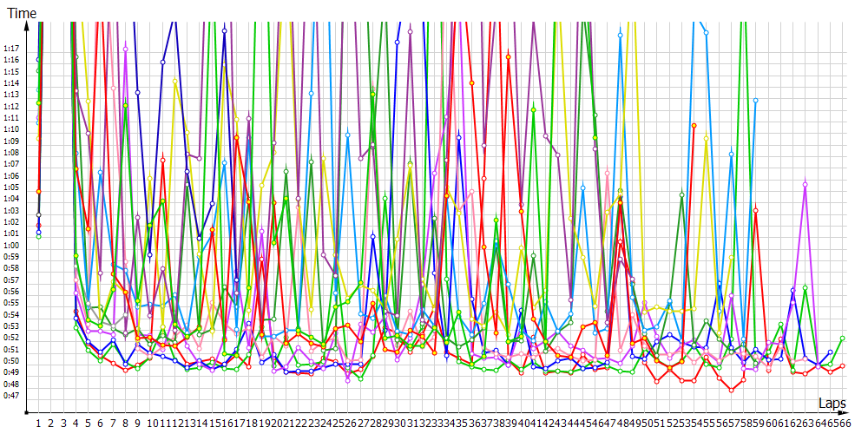Screen dimensions: 868x434
Task: Select the 0:47 label on time axis
Action: (11, 396)
